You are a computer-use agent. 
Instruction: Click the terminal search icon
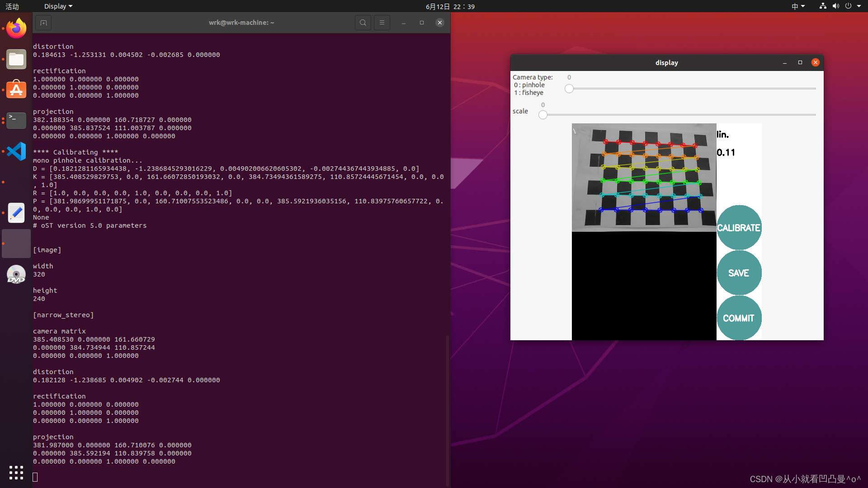363,23
